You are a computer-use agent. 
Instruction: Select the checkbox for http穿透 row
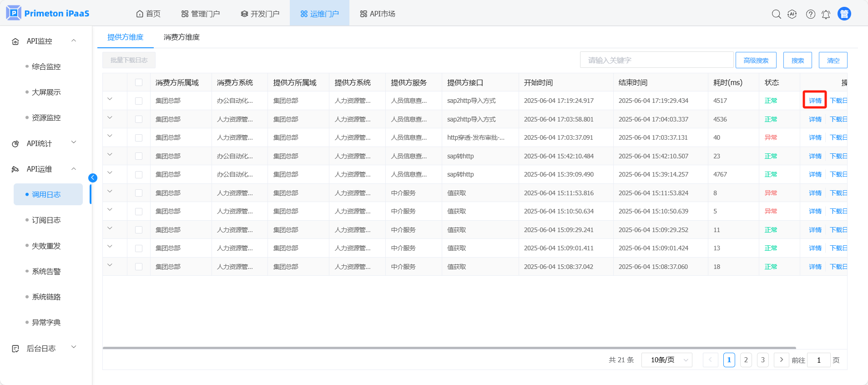tap(139, 138)
